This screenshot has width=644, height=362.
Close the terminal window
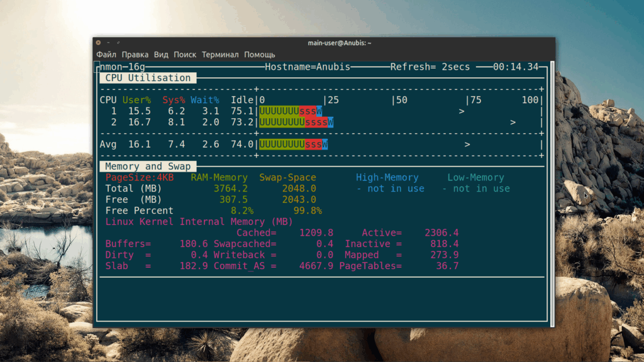pos(98,43)
